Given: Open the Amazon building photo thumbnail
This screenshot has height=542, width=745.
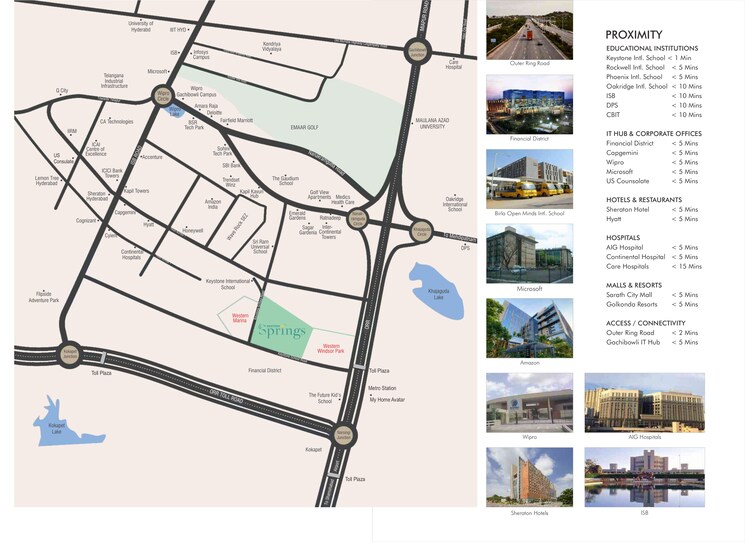Looking at the screenshot, I should (529, 328).
